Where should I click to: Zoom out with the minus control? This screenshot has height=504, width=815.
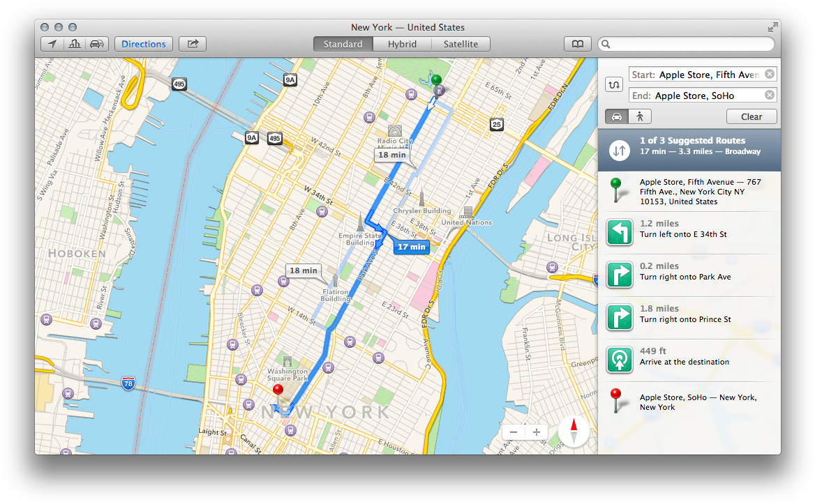(x=514, y=432)
